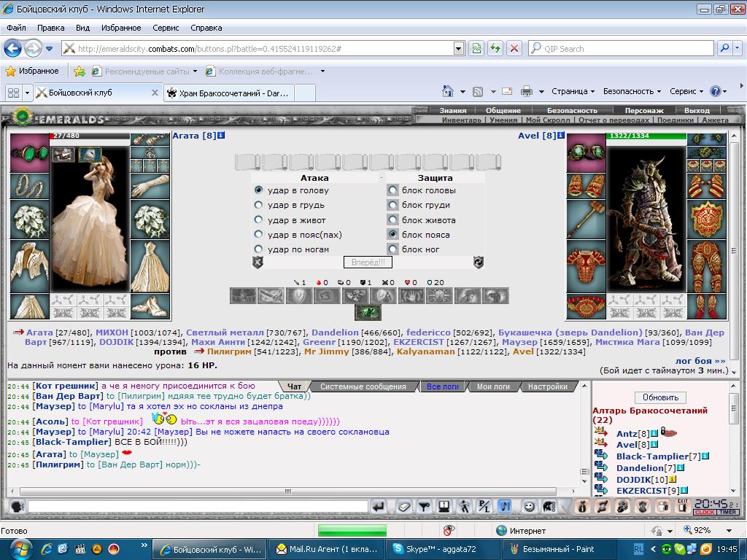The image size is (747, 560).
Task: Inspect Avel's red round shield slot
Action: click(x=706, y=219)
